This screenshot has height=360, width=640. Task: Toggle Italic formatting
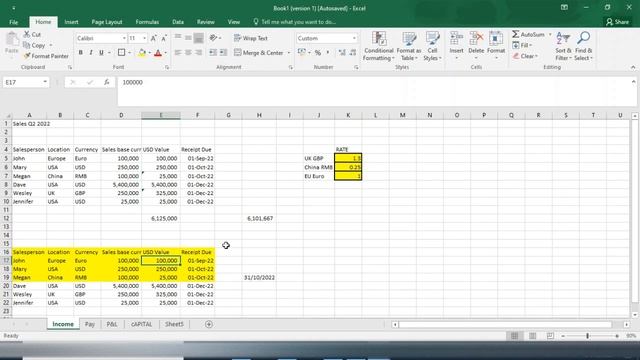91,53
